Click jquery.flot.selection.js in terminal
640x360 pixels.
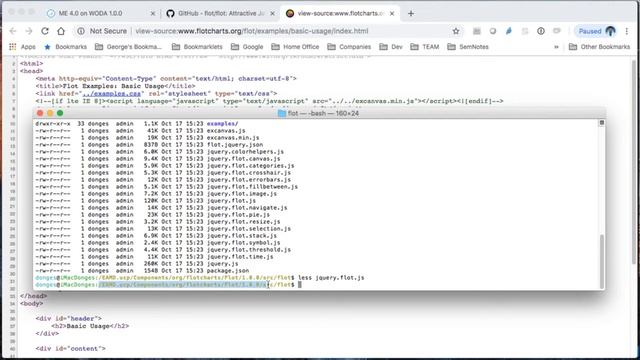tap(249, 229)
